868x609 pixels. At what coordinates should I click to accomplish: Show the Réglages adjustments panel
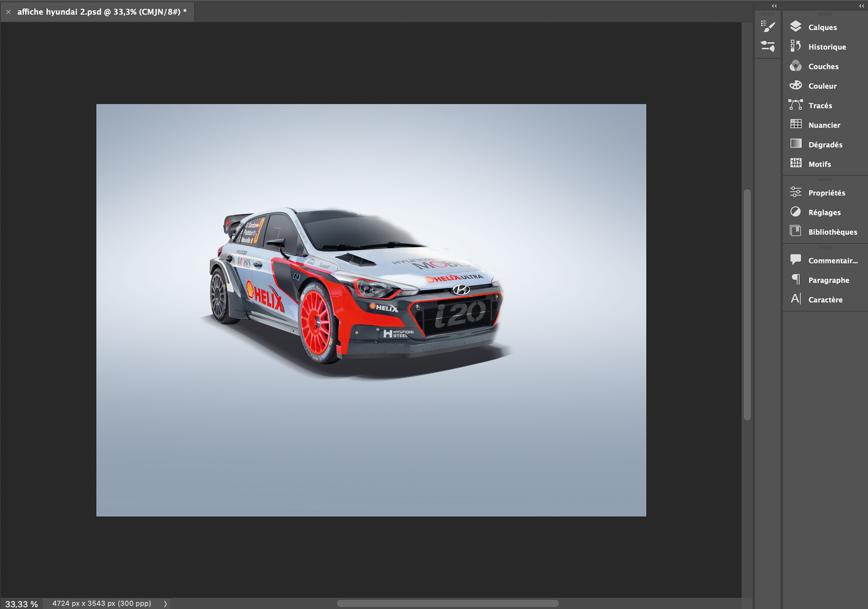[x=824, y=212]
